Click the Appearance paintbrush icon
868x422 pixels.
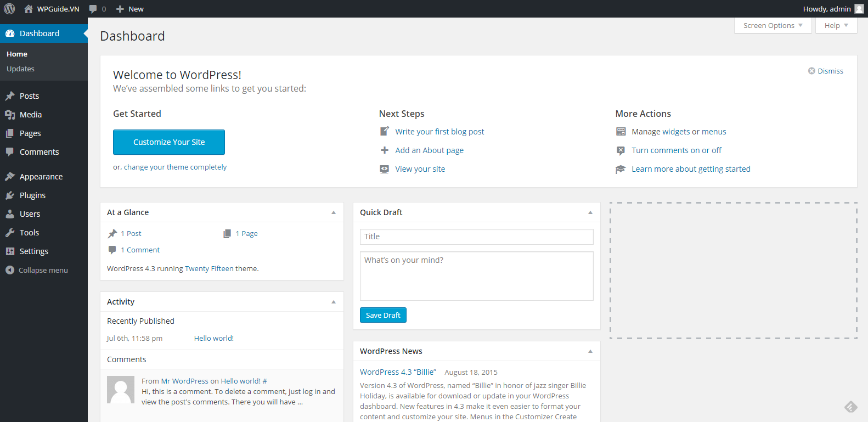[10, 177]
